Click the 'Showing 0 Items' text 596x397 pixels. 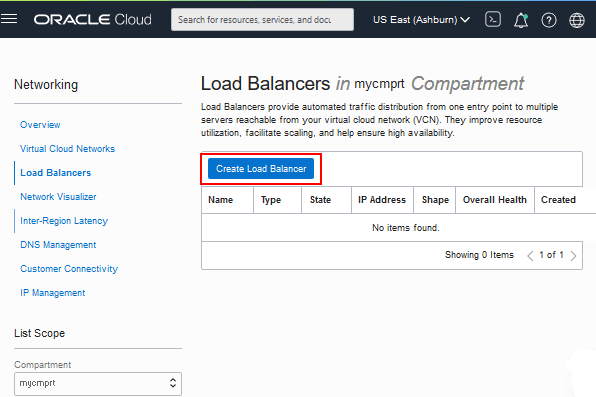479,255
